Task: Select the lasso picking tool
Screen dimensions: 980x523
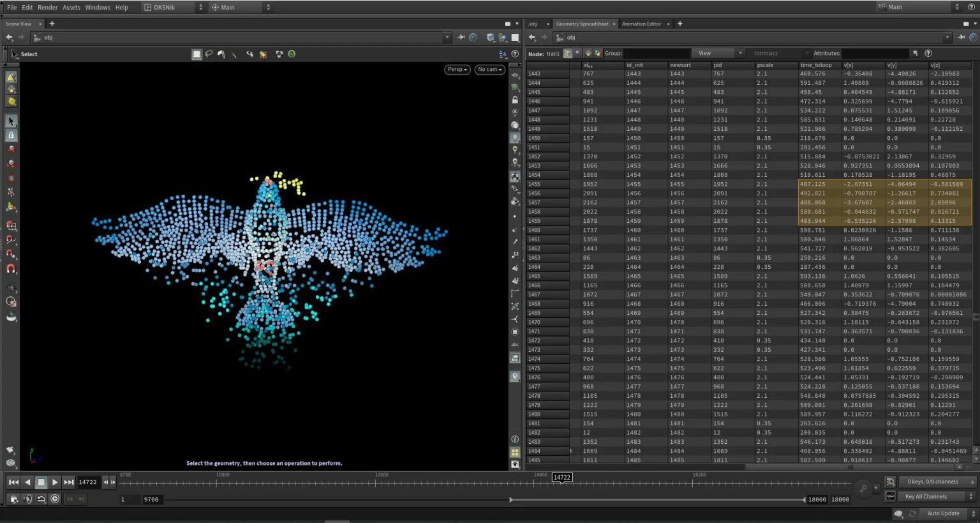Action: tap(209, 54)
